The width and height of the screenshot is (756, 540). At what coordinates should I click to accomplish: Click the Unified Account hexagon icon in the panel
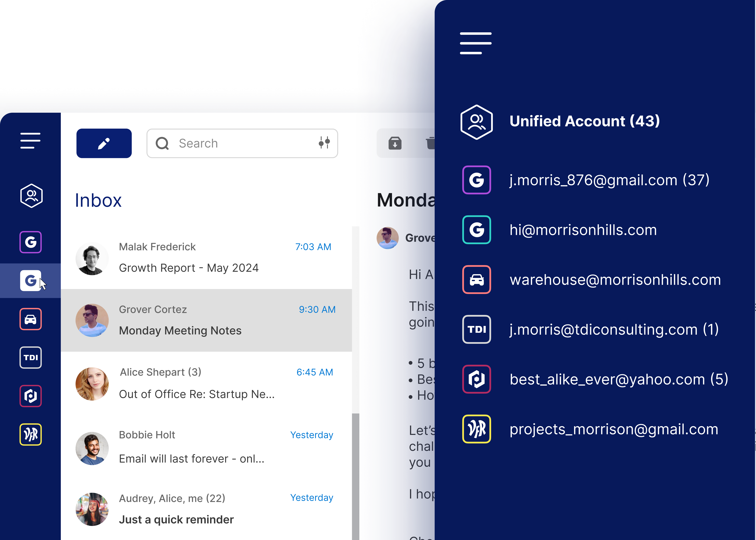click(x=476, y=122)
